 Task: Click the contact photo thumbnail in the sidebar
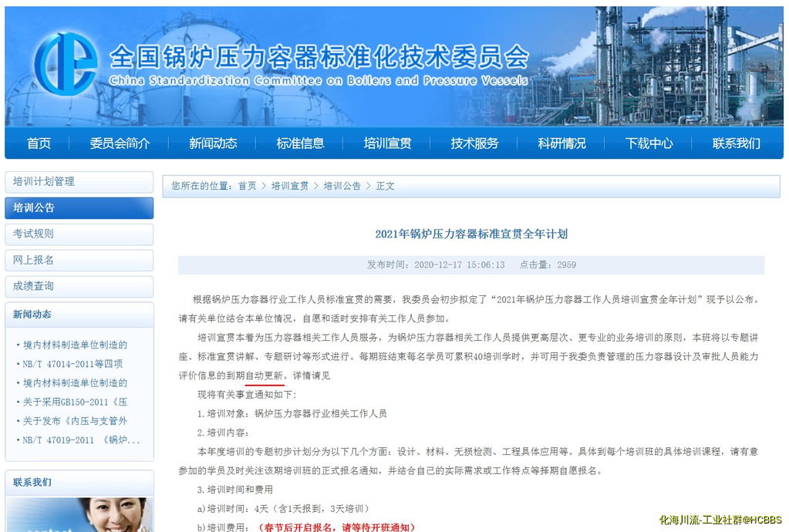pos(79,514)
